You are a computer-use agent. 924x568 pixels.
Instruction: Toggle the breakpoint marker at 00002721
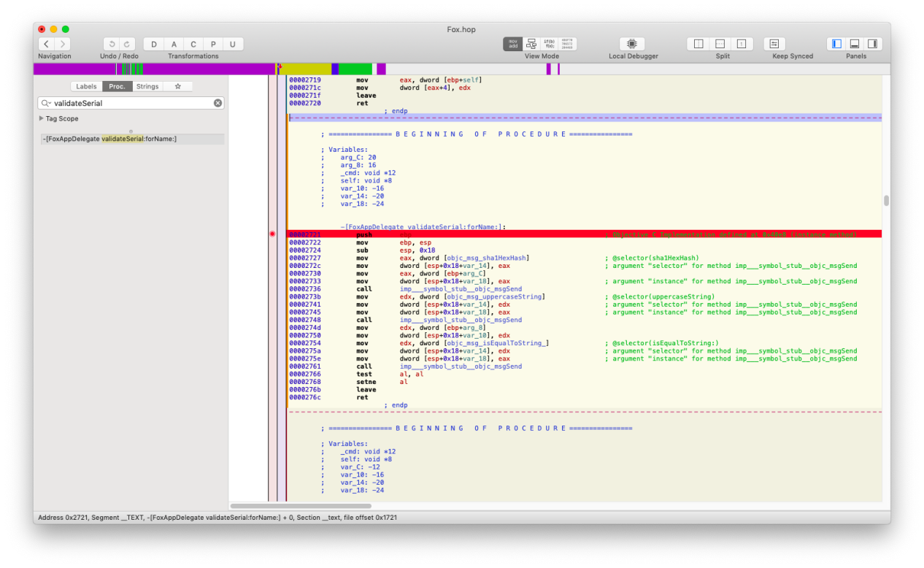tap(272, 234)
